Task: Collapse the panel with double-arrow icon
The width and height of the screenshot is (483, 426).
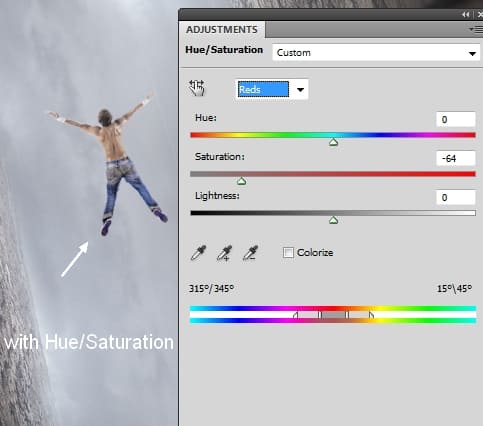Action: (x=466, y=14)
